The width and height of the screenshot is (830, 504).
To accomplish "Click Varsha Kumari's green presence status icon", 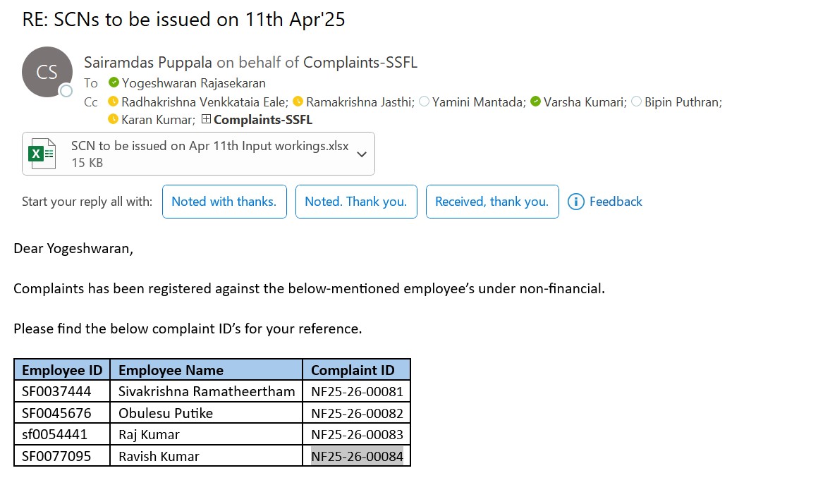I will pos(535,102).
